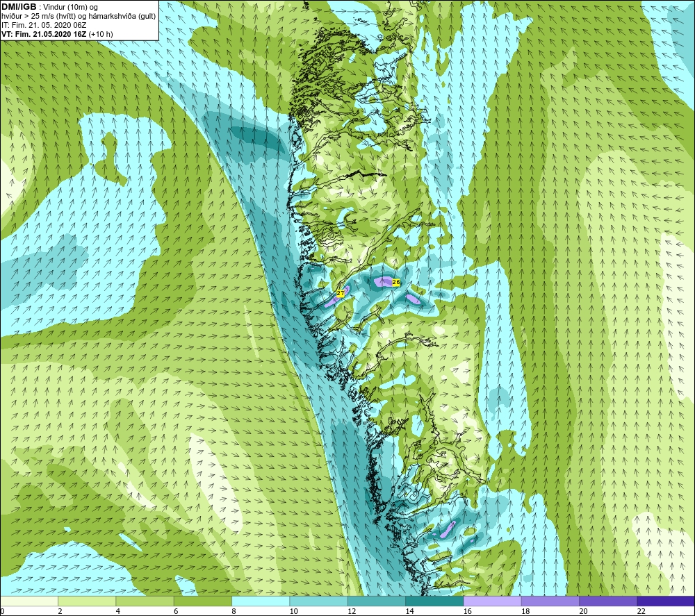Click the 'VT: Fim. 21.05.2020 16Z' valid-time line

click(x=57, y=34)
